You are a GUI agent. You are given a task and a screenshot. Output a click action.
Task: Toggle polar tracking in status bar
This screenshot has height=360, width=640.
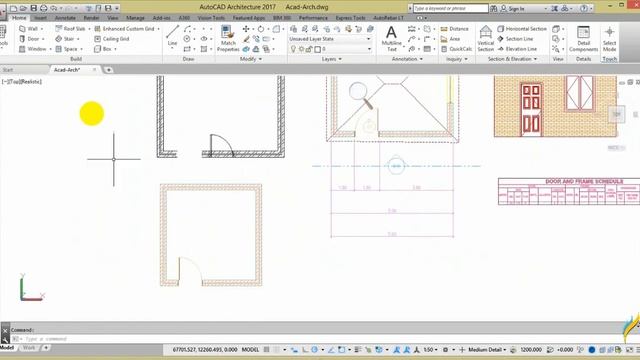coord(314,350)
